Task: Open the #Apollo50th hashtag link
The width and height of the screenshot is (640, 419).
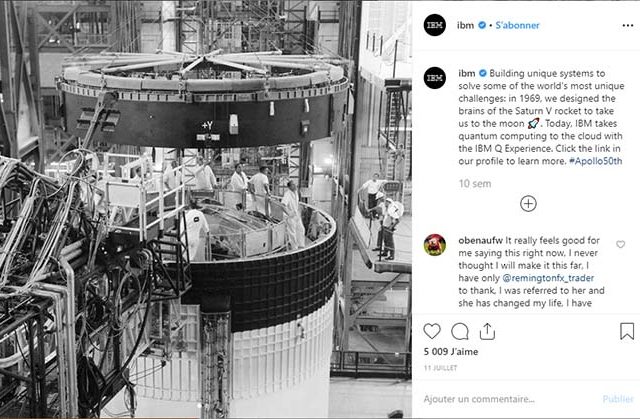Action: (x=596, y=161)
